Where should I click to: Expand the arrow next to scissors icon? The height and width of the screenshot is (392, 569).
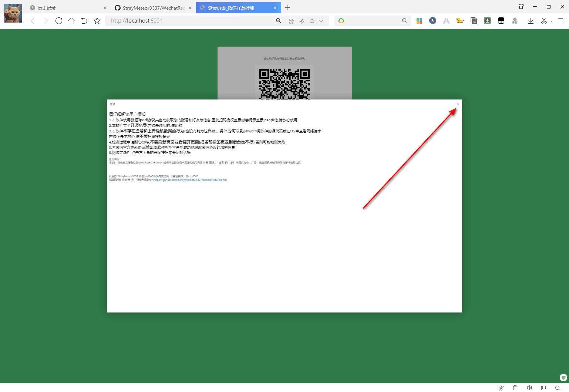click(x=551, y=21)
